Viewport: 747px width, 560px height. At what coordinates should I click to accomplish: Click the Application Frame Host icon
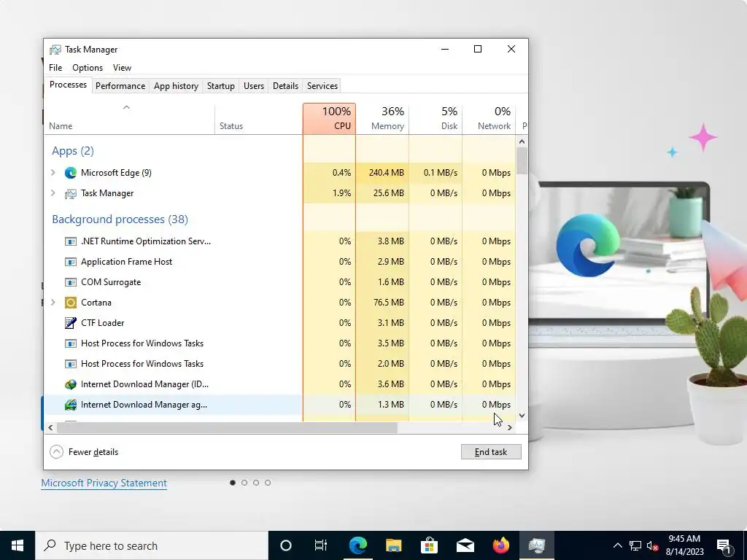click(71, 262)
